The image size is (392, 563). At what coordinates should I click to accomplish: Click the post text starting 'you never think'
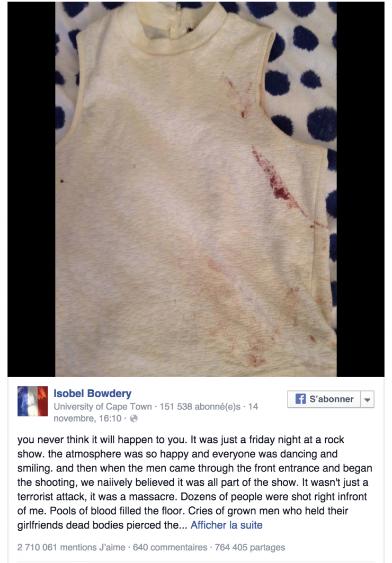[195, 482]
